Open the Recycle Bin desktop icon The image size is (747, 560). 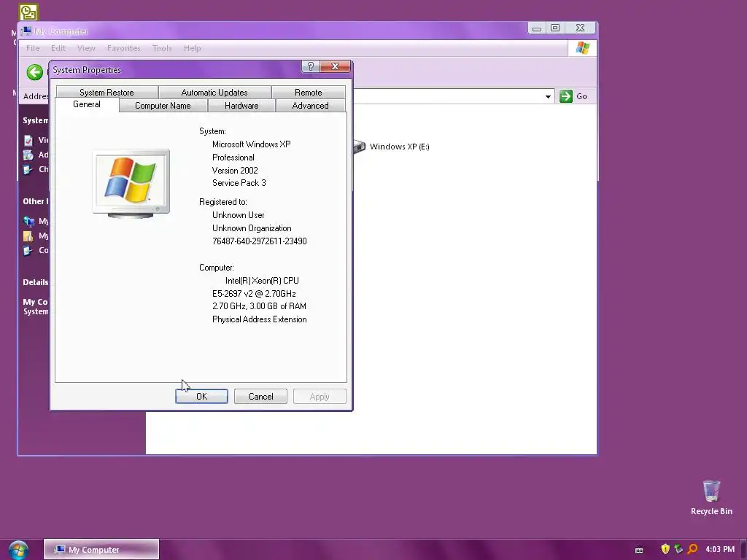(711, 491)
